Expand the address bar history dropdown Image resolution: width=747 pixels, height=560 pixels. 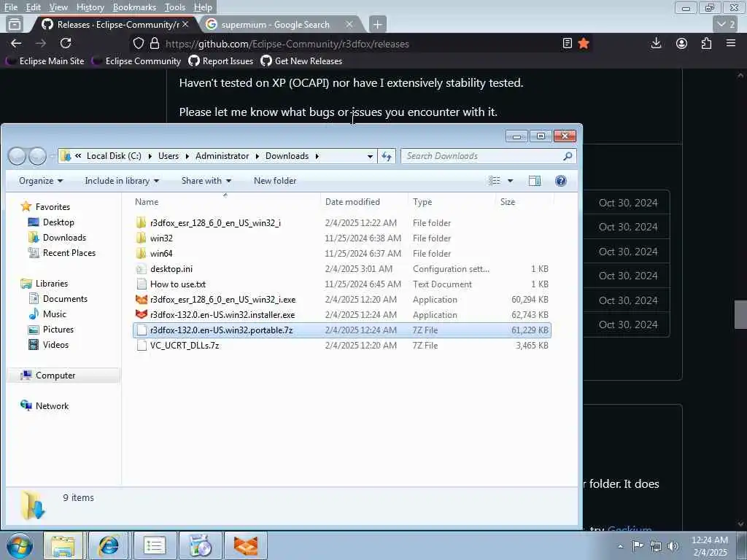coord(370,156)
